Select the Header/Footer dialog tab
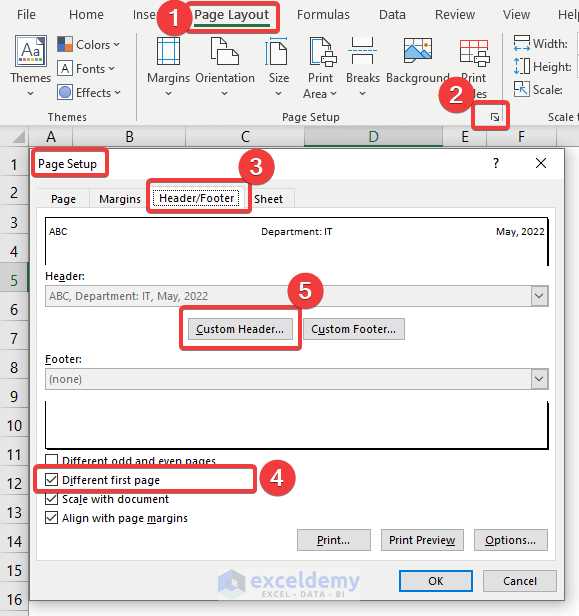This screenshot has width=579, height=616. tap(196, 198)
